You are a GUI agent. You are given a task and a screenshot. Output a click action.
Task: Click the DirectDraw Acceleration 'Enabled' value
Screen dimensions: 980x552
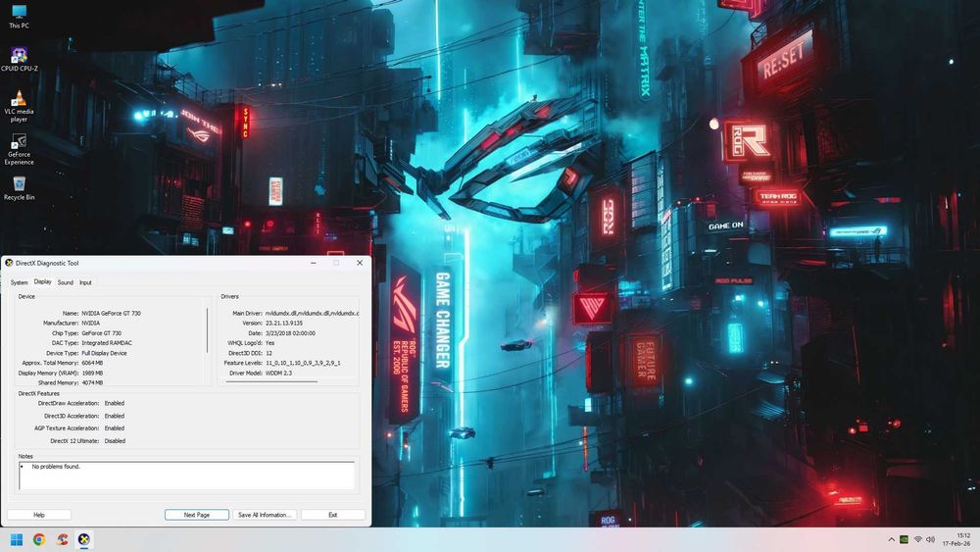coord(115,403)
